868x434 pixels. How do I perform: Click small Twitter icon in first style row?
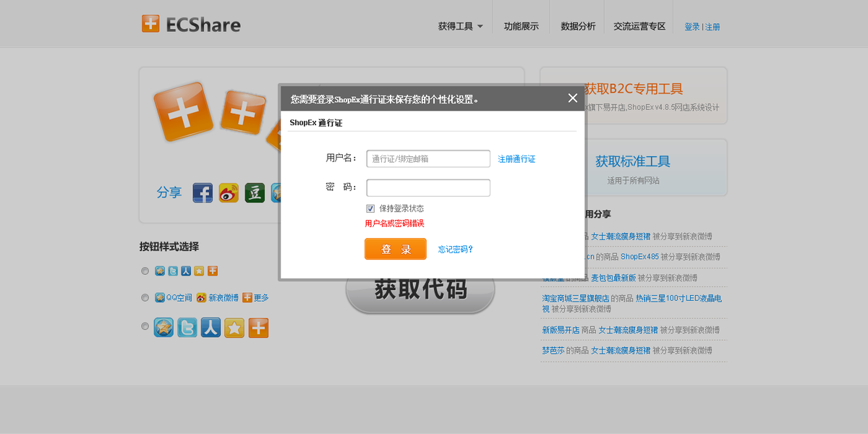pyautogui.click(x=173, y=271)
